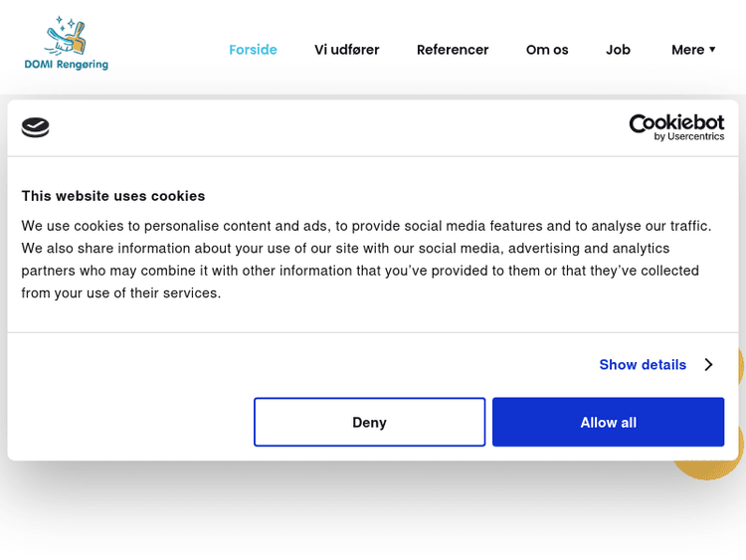Click the DOMI Rengøring broom logo icon
The height and width of the screenshot is (560, 746).
(x=67, y=36)
